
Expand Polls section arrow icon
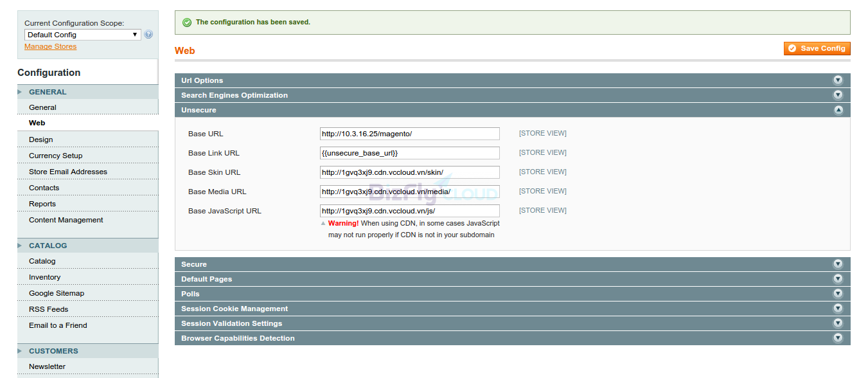(x=838, y=294)
